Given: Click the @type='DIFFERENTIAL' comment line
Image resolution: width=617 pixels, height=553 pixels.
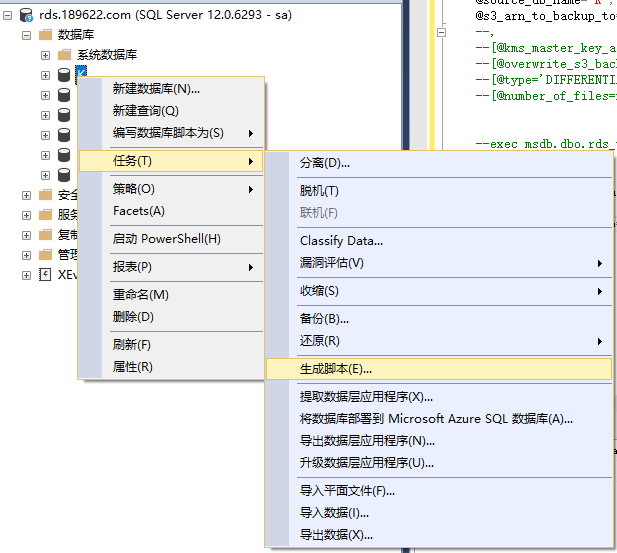Looking at the screenshot, I should (546, 80).
